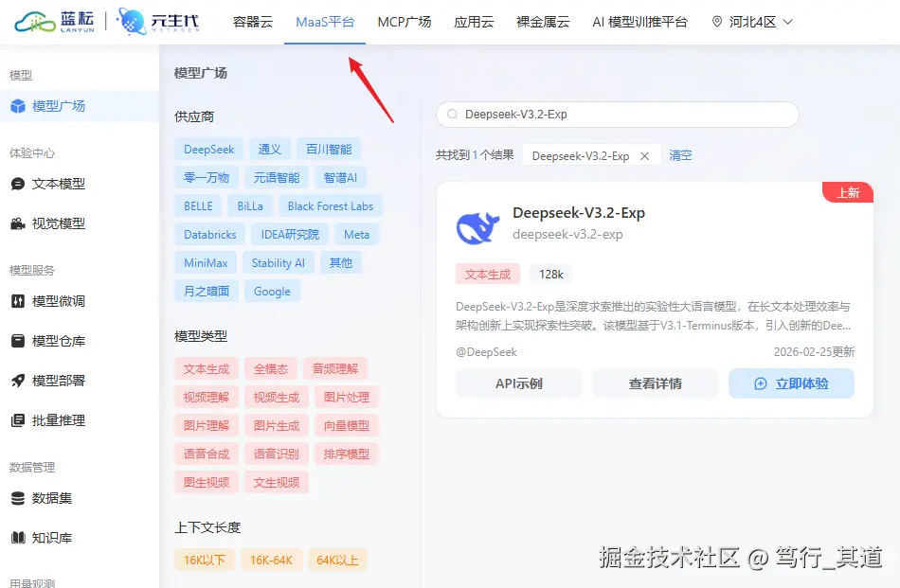Filter by DeepSeek provider
This screenshot has width=900, height=588.
tap(209, 150)
